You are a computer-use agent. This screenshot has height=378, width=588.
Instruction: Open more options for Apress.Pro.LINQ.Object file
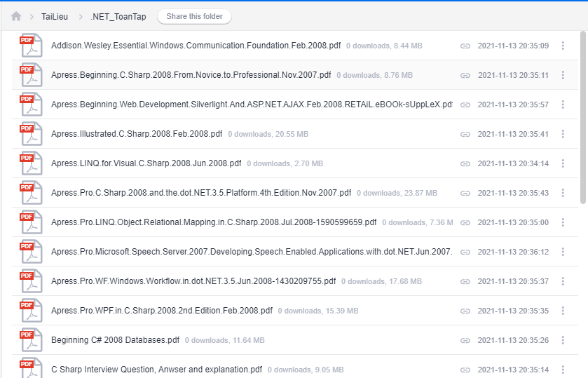click(563, 222)
